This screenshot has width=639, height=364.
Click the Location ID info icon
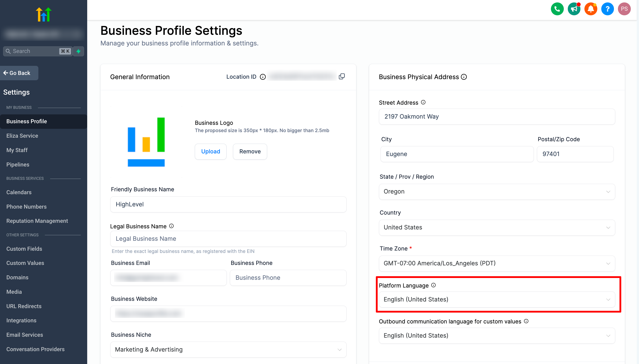pos(262,77)
